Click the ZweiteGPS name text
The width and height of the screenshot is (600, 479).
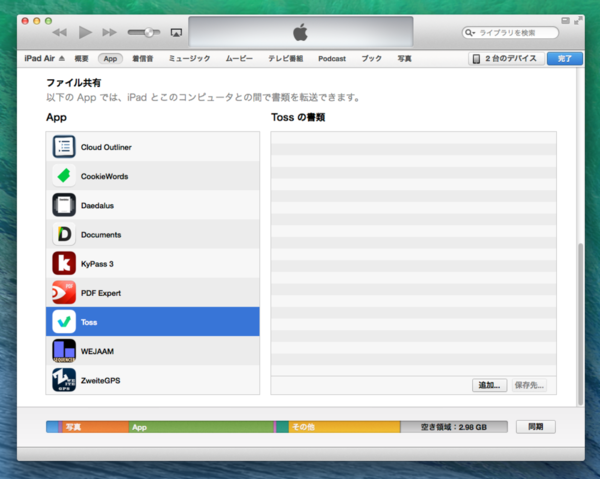(x=101, y=380)
